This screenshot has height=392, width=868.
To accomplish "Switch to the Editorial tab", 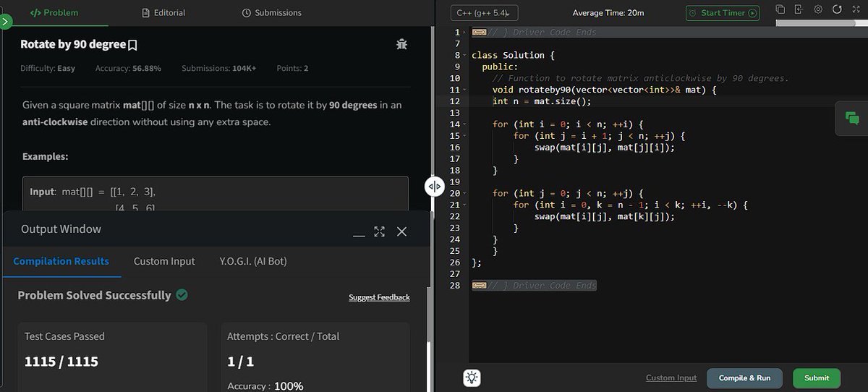I will pos(163,12).
